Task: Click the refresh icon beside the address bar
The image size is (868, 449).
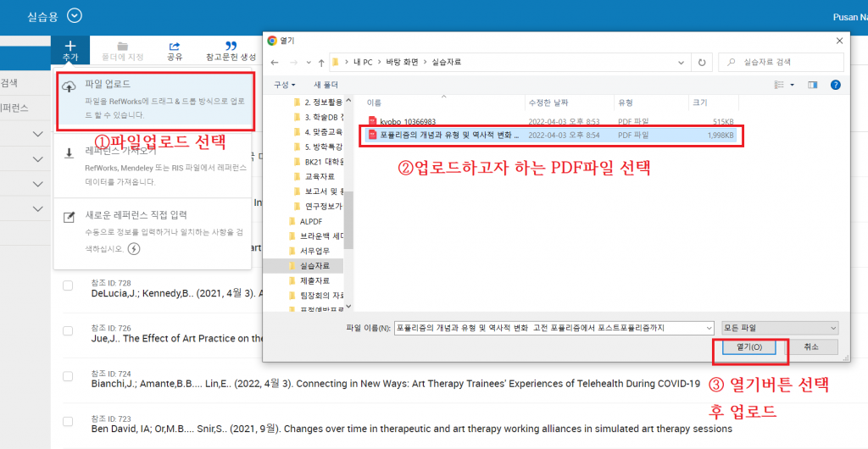Action: 700,62
